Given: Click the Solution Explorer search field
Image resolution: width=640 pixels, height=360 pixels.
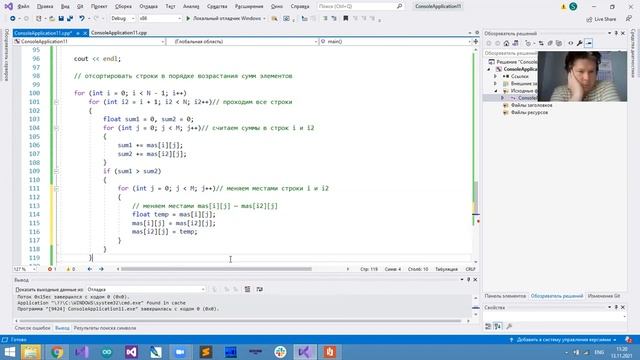Looking at the screenshot, I should (x=510, y=53).
